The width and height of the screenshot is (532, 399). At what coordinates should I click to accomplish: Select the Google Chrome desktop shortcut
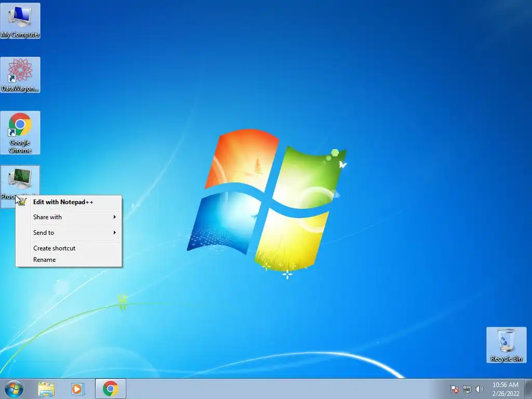20,132
